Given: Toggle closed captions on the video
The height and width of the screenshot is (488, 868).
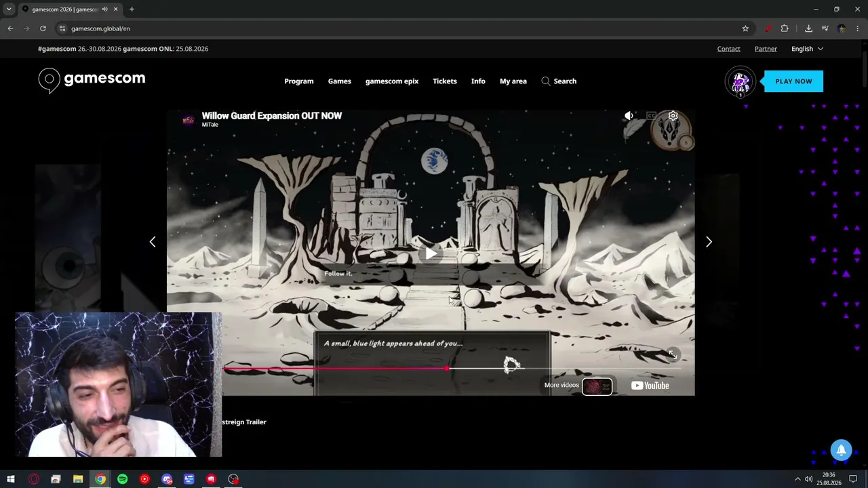Looking at the screenshot, I should (651, 116).
